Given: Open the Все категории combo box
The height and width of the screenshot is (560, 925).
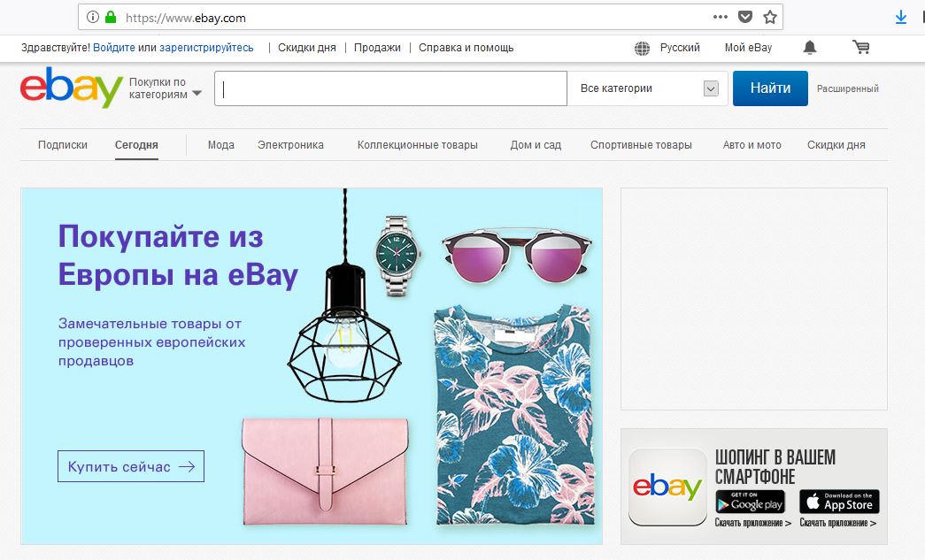Looking at the screenshot, I should point(647,88).
